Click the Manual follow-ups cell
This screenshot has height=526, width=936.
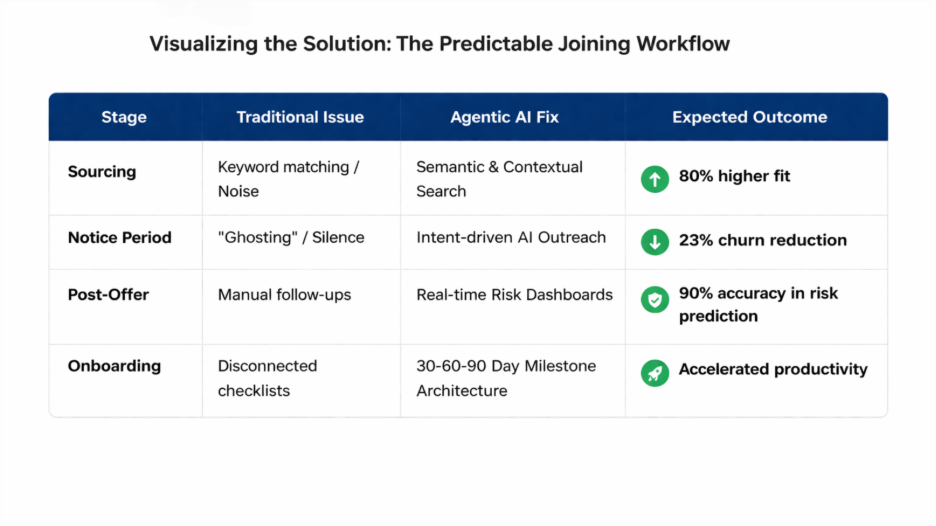(x=284, y=295)
